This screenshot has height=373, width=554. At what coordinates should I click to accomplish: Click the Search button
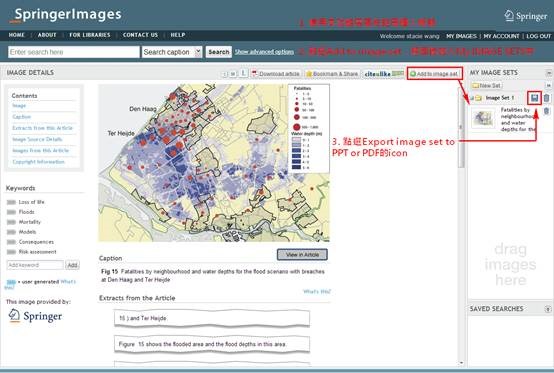point(219,52)
